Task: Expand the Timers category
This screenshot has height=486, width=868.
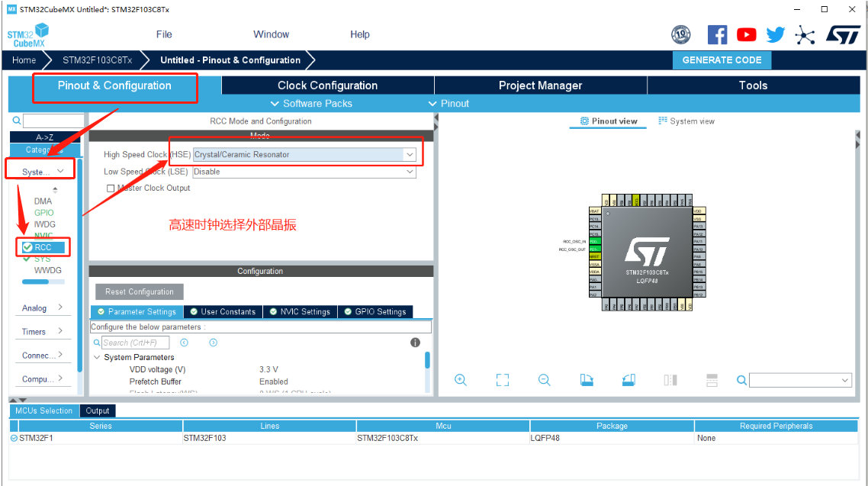Action: click(x=43, y=332)
